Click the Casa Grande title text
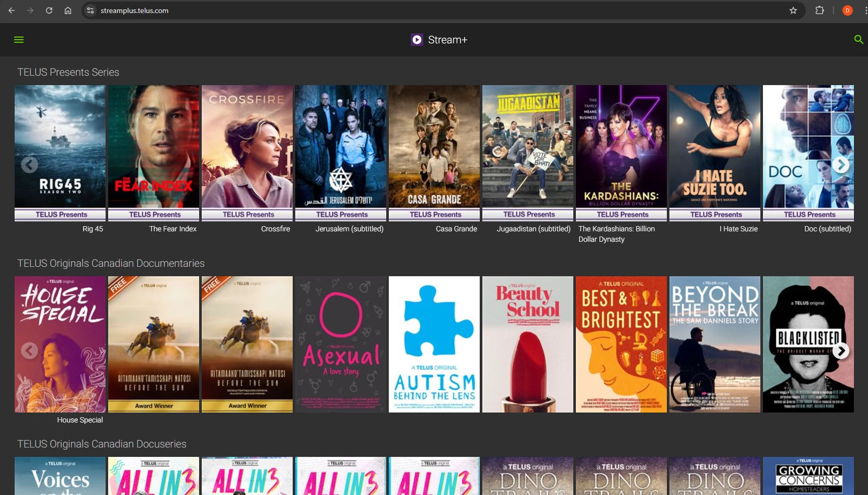868x495 pixels. click(x=456, y=229)
